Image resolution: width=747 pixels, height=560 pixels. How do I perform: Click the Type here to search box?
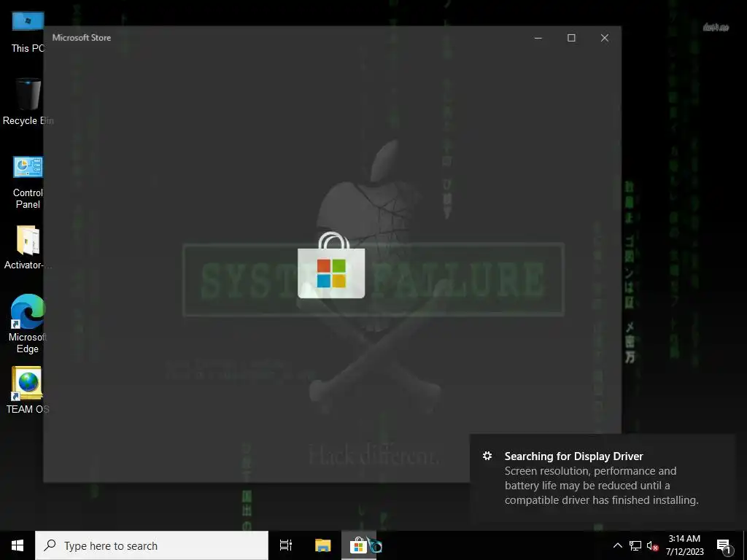coord(152,545)
